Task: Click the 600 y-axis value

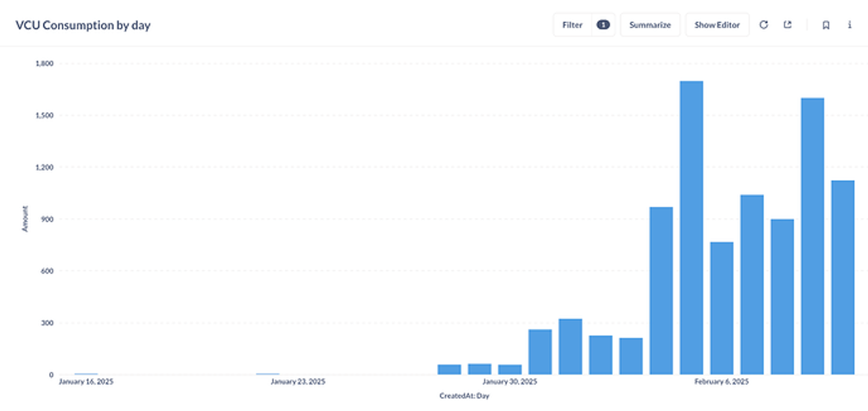Action: coord(47,271)
